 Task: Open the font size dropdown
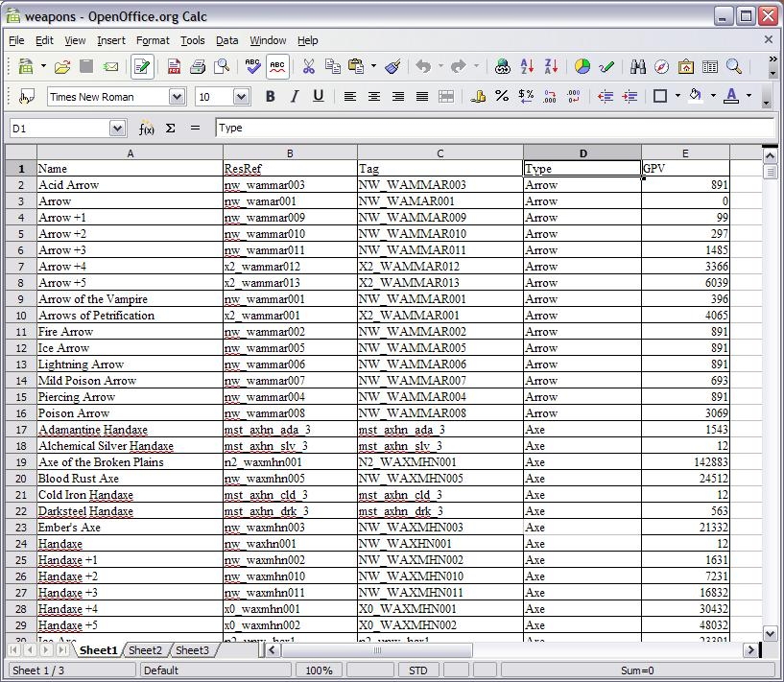pyautogui.click(x=241, y=96)
